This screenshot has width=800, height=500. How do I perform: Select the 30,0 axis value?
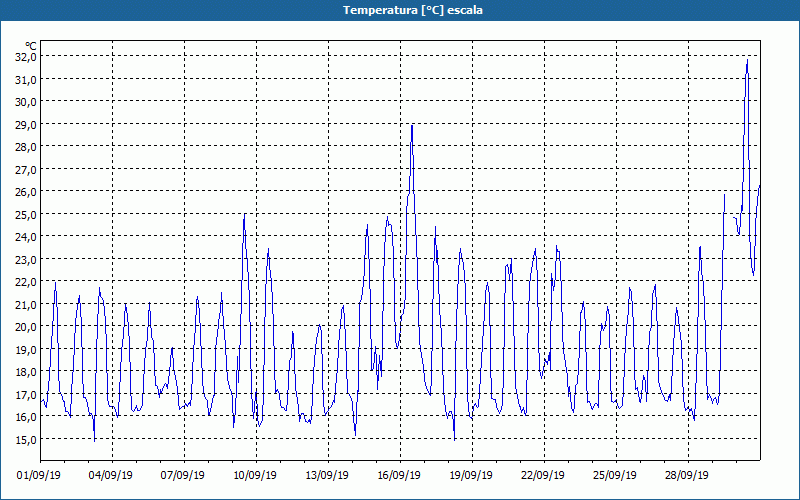click(x=26, y=102)
